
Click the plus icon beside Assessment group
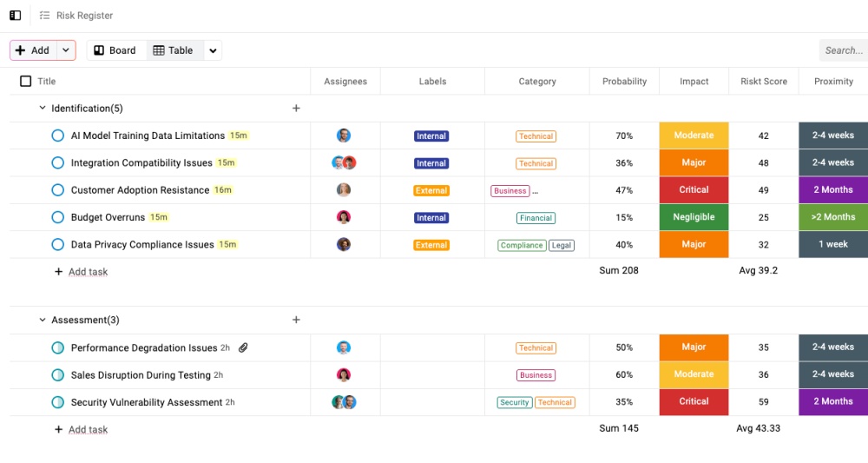pyautogui.click(x=296, y=320)
